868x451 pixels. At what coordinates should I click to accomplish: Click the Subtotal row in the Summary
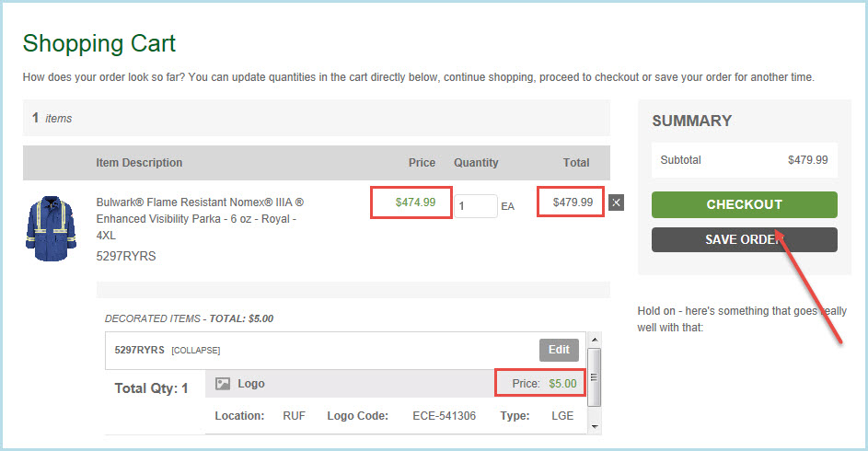click(x=744, y=160)
